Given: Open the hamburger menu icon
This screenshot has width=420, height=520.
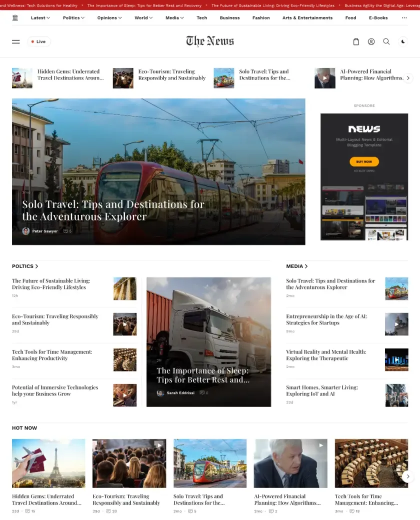Looking at the screenshot, I should coord(16,42).
